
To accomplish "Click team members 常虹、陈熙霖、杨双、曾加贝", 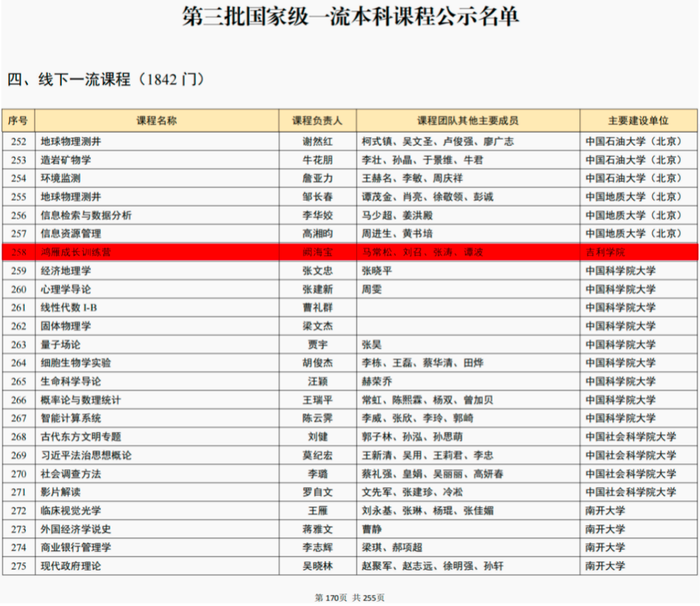I will (428, 400).
